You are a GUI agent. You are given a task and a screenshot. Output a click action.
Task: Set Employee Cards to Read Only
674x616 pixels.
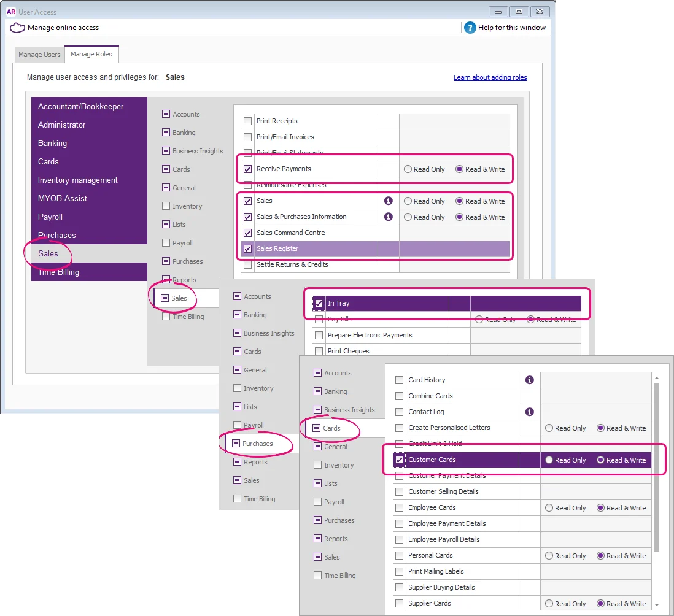549,508
